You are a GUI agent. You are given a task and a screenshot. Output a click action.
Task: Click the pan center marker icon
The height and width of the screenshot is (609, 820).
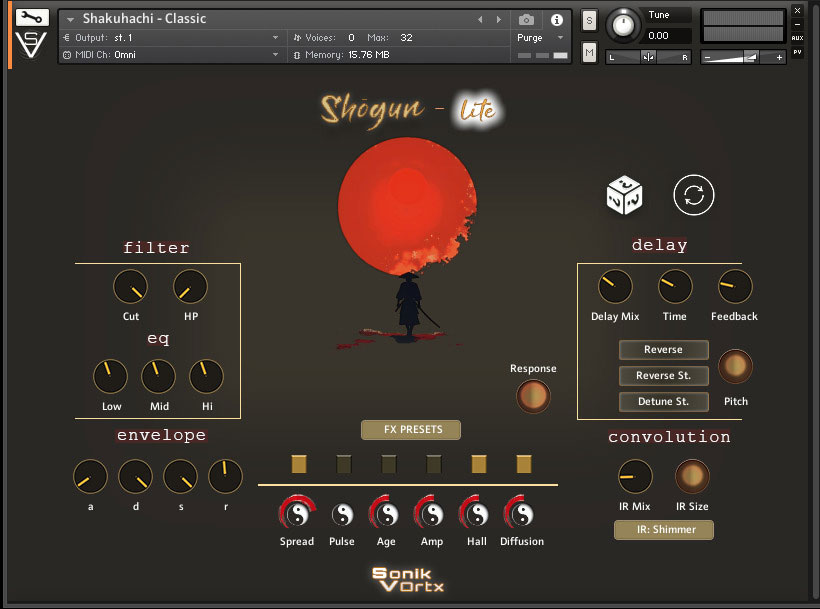[648, 57]
